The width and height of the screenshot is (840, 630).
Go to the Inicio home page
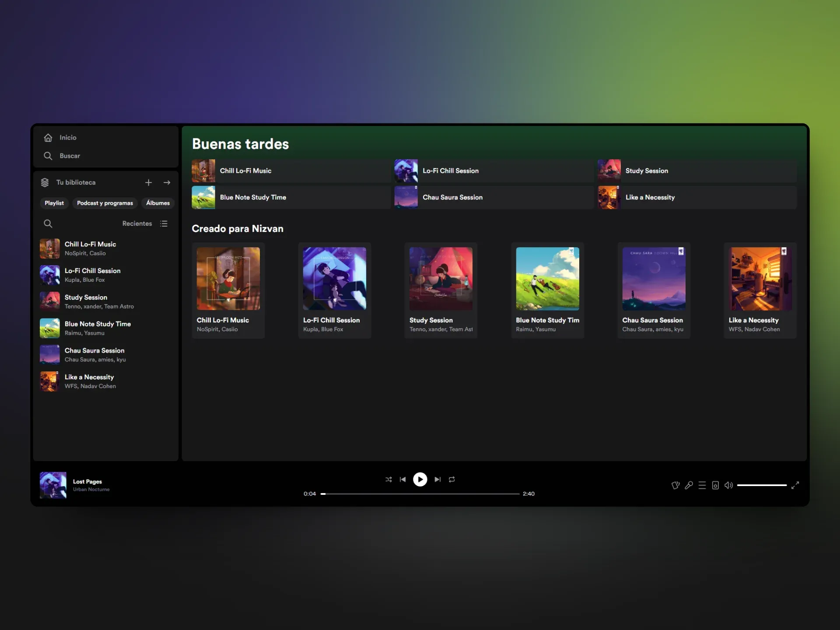coord(60,137)
